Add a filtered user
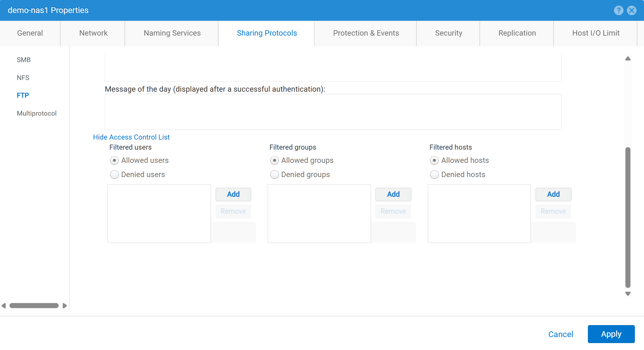 tap(233, 194)
